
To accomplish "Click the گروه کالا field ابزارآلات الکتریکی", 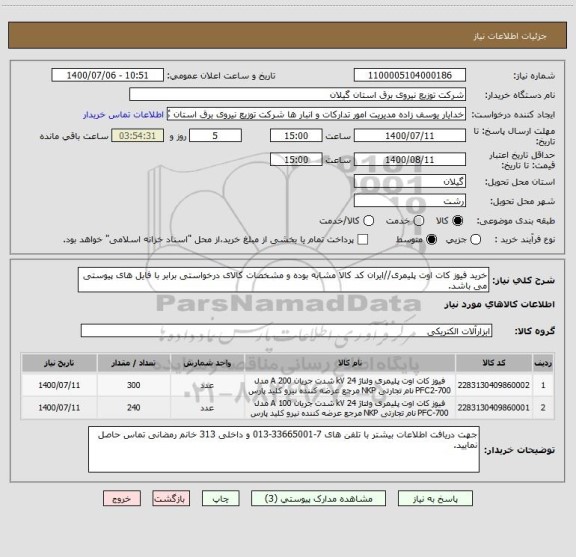I will tap(286, 331).
